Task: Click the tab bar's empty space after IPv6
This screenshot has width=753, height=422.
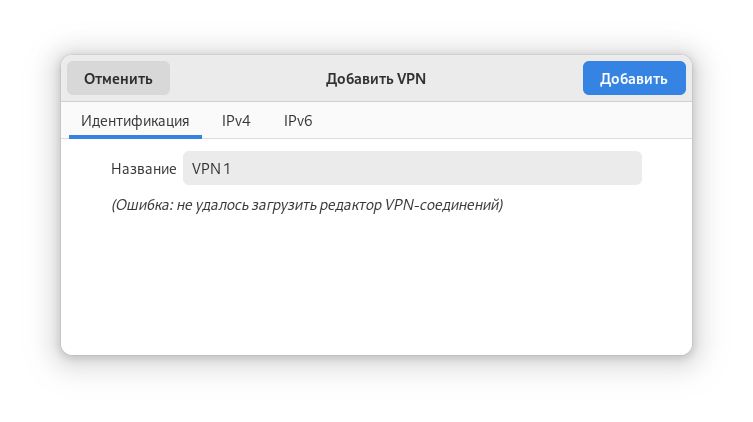Action: click(x=500, y=121)
